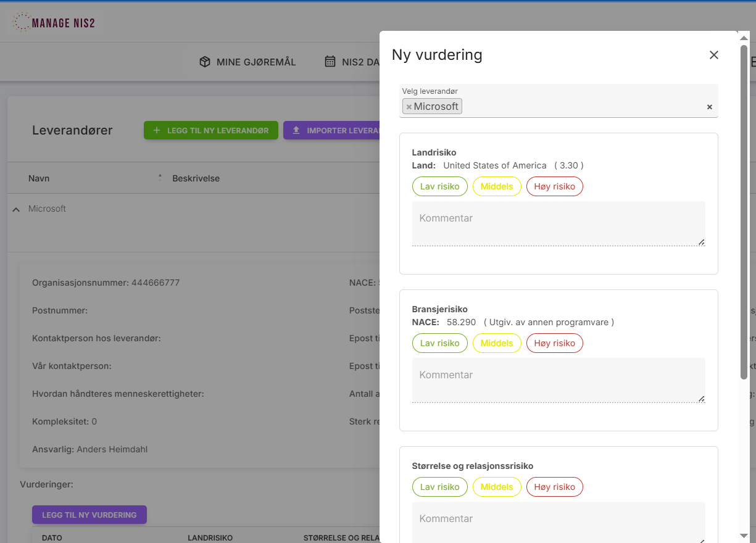Click the dialog's vertical scrollbar
This screenshot has width=756, height=543.
click(744, 210)
